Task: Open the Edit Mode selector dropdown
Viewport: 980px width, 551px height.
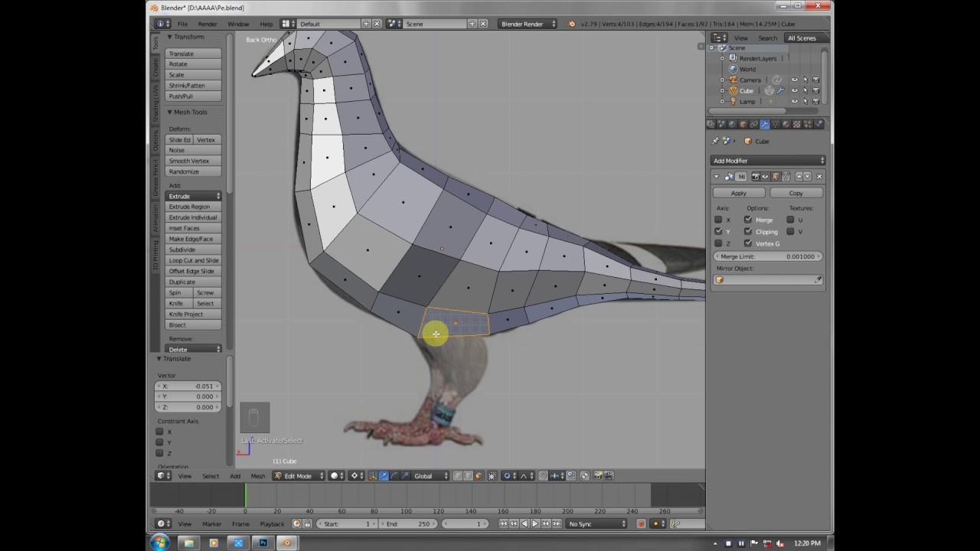Action: click(299, 476)
